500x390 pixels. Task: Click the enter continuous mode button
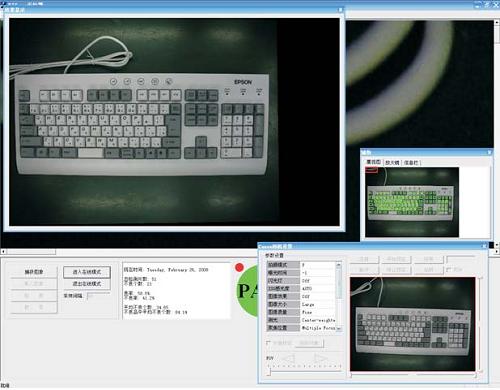(87, 272)
